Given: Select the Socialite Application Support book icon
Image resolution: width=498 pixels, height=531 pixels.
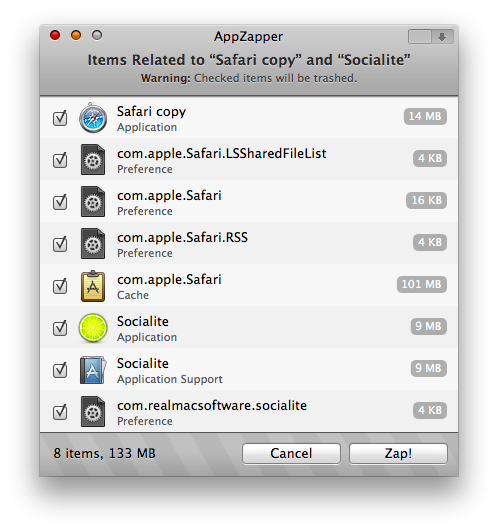Looking at the screenshot, I should tap(93, 370).
